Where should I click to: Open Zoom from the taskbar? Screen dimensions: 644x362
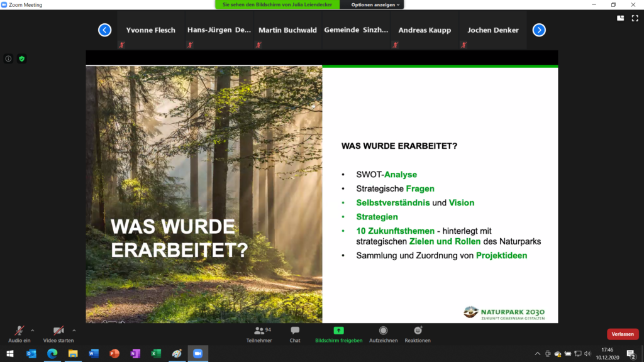coord(198,354)
